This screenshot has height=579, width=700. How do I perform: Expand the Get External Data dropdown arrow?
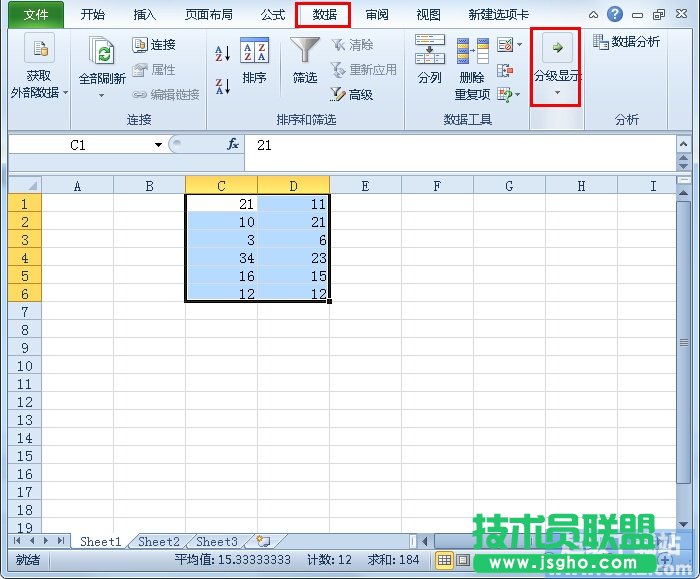pyautogui.click(x=66, y=92)
